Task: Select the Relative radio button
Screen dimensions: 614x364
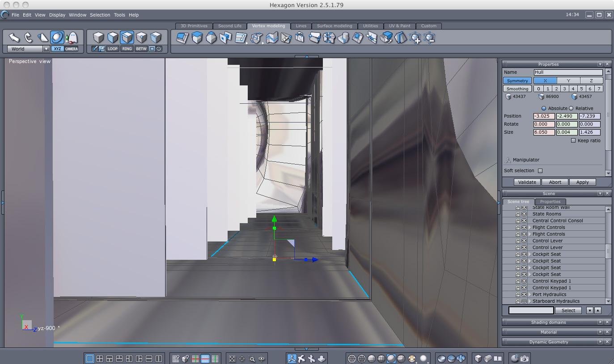Action: 571,108
